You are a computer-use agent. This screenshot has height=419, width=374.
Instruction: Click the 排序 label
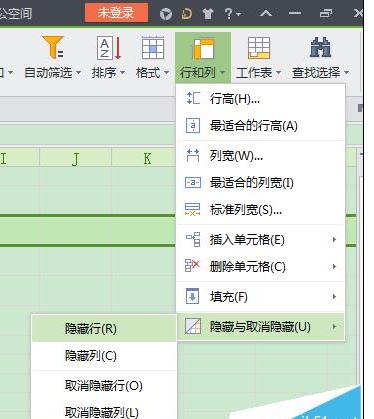pyautogui.click(x=104, y=72)
